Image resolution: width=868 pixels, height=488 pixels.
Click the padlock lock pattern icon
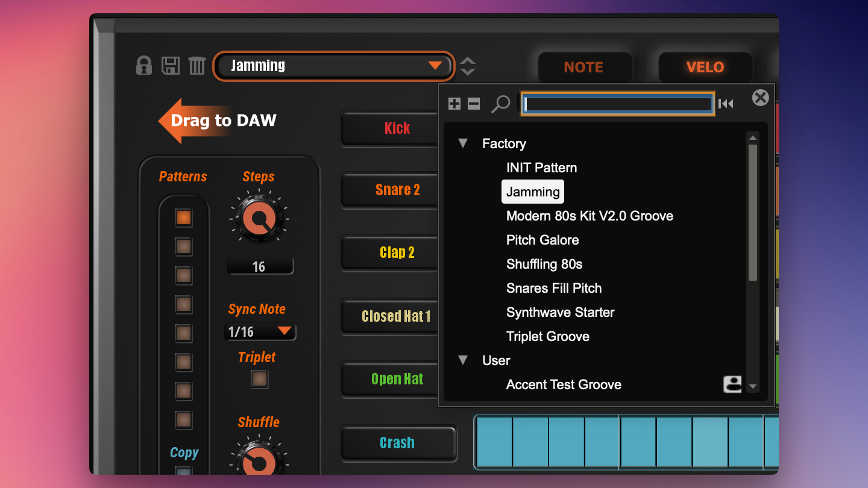(x=144, y=65)
